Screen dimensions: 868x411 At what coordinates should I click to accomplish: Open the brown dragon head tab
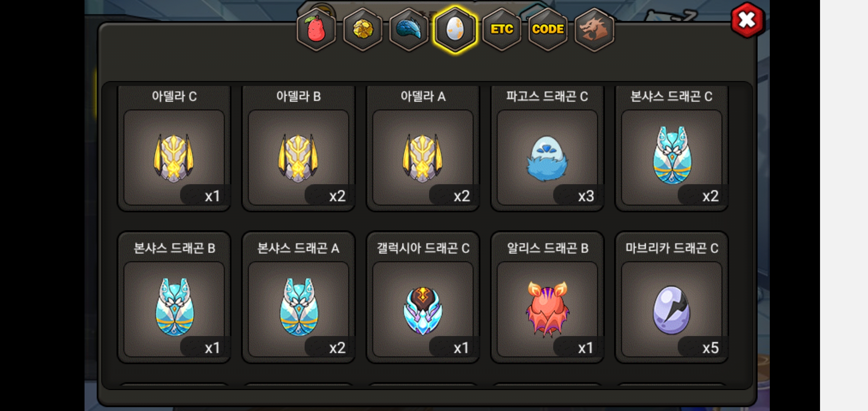[594, 29]
